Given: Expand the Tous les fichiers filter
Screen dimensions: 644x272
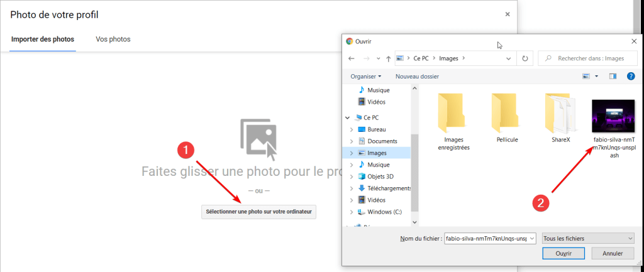Looking at the screenshot, I should [x=587, y=239].
